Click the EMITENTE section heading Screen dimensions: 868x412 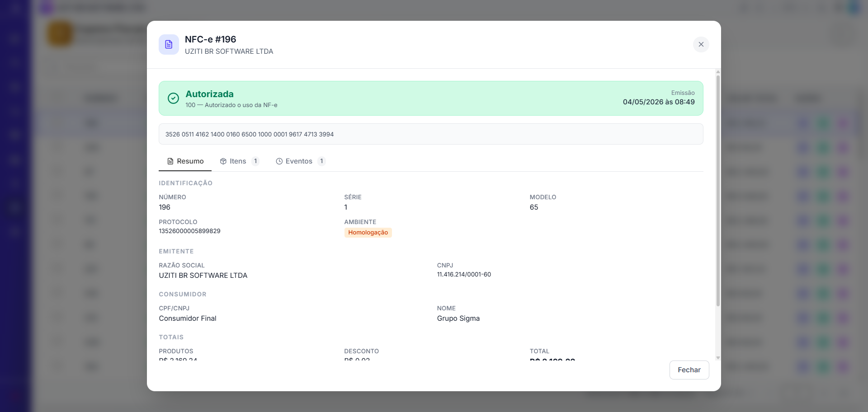176,251
